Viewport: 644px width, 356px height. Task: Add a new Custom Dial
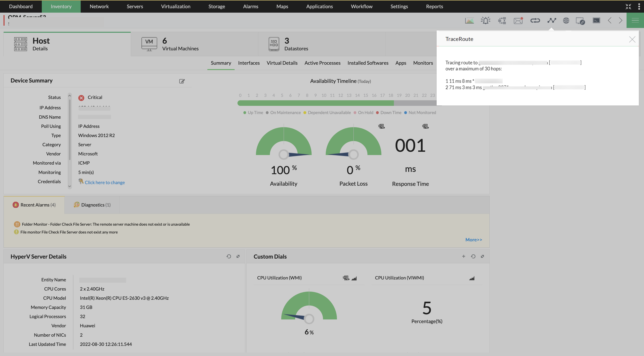point(463,256)
